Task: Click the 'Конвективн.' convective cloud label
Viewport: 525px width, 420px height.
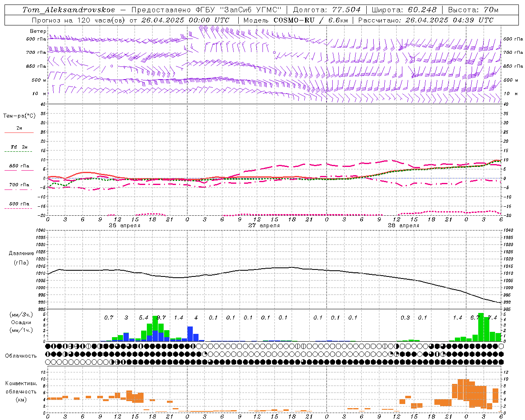Action: 21,383
